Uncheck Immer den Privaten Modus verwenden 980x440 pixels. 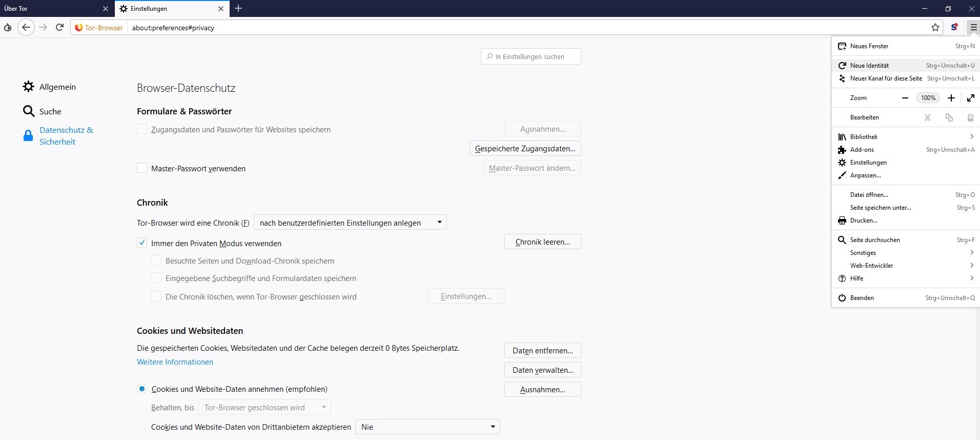(x=142, y=243)
